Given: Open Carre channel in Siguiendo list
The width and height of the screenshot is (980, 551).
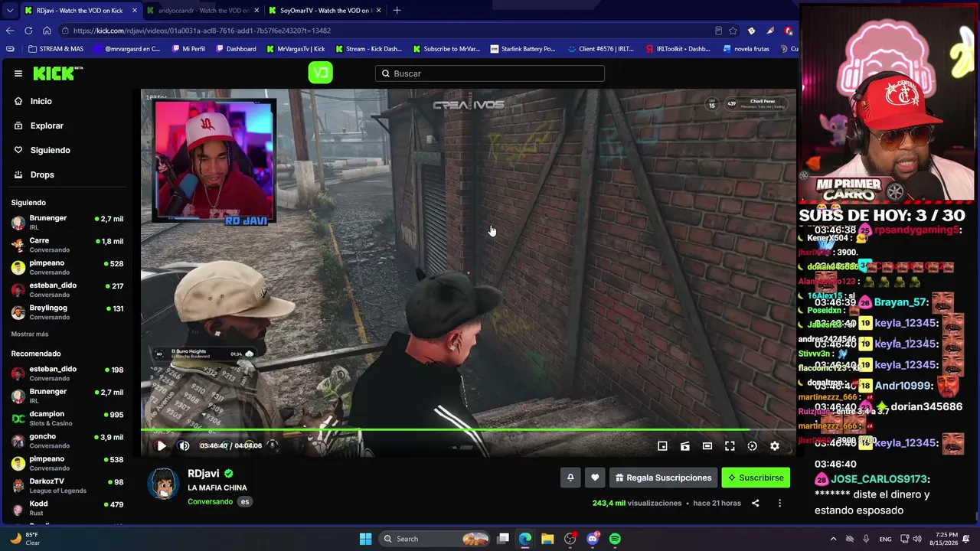Looking at the screenshot, I should coord(67,245).
